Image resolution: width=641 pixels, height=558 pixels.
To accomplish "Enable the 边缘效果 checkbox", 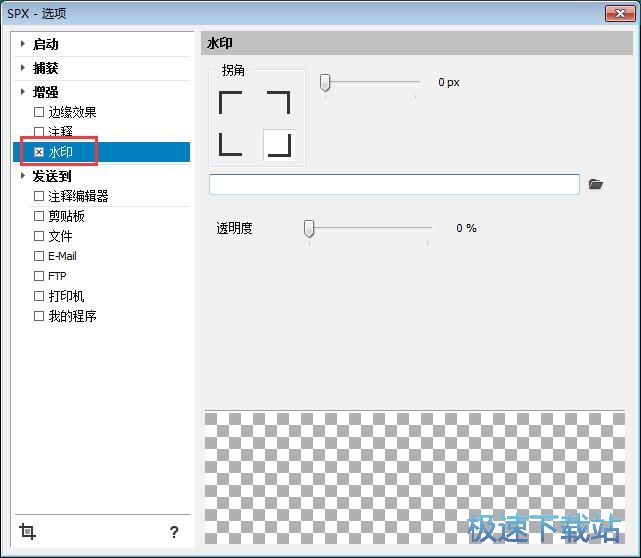I will 39,112.
